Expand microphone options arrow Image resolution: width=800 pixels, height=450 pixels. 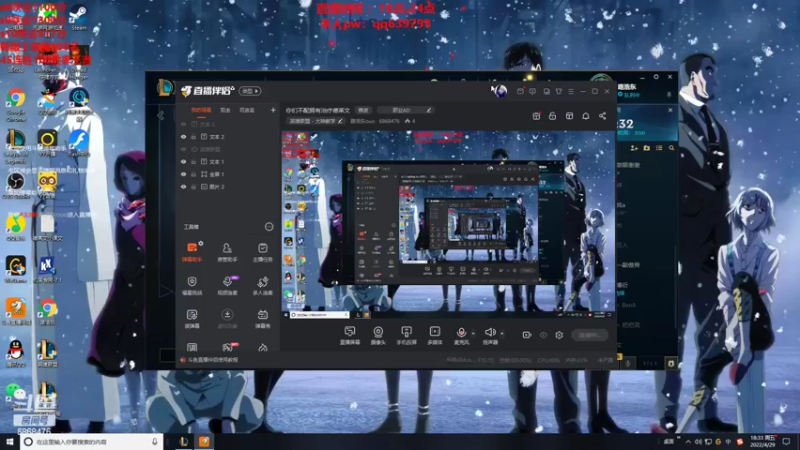[473, 334]
